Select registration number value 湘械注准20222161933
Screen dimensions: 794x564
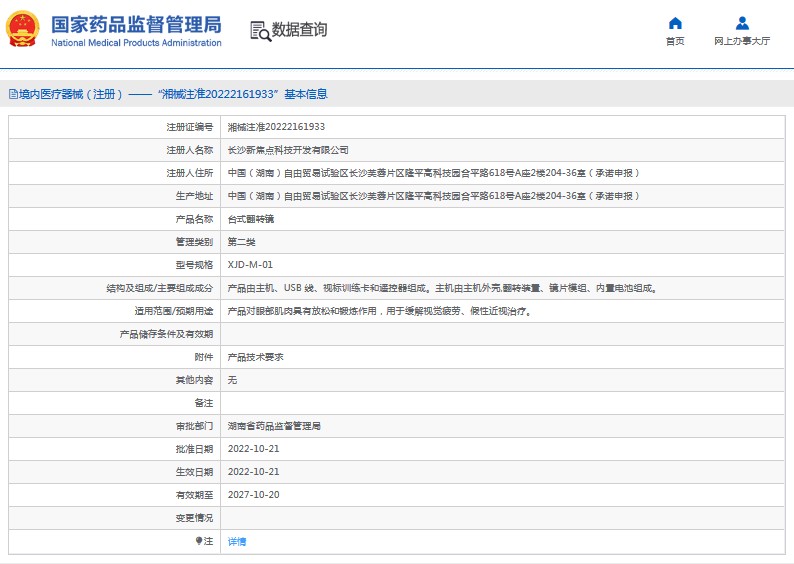(x=276, y=127)
